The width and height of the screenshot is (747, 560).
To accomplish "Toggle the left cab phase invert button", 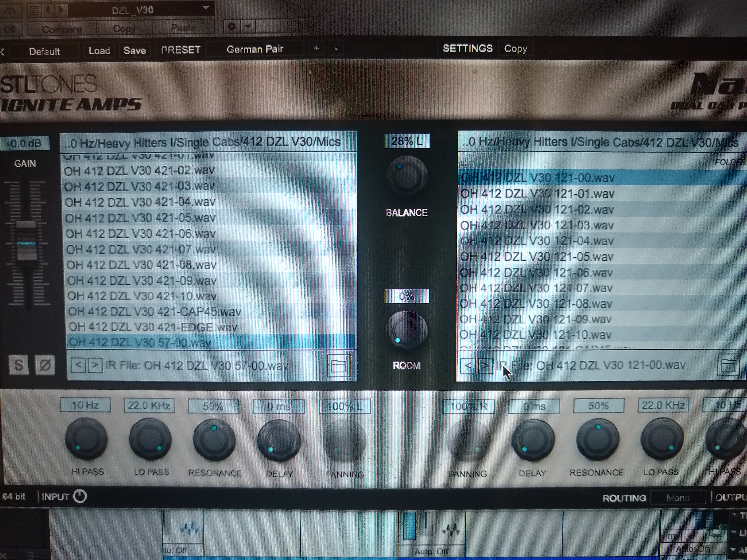I will point(45,365).
